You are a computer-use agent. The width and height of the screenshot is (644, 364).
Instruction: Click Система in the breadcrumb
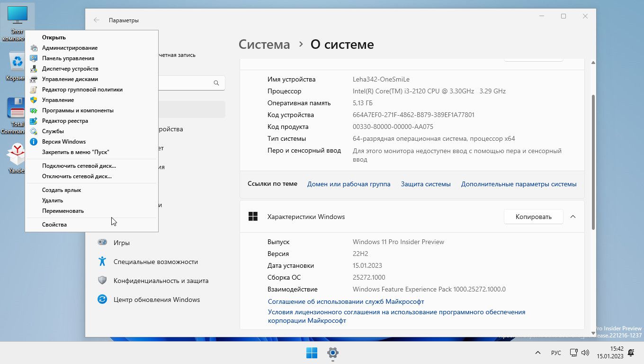(264, 45)
